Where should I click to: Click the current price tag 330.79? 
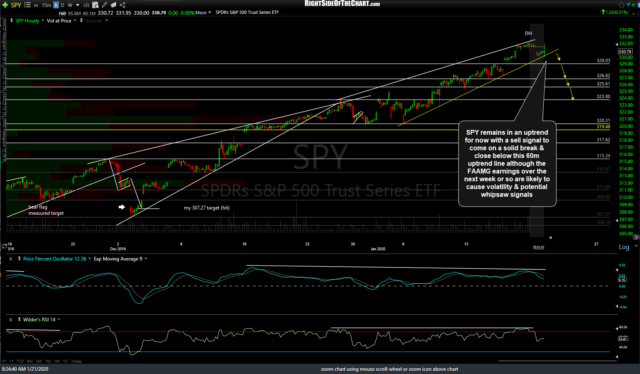coord(625,52)
